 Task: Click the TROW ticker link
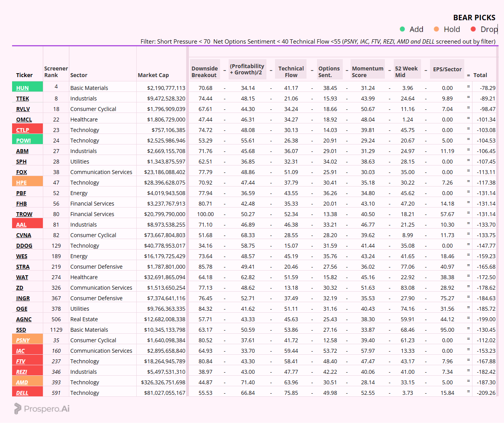pyautogui.click(x=24, y=214)
